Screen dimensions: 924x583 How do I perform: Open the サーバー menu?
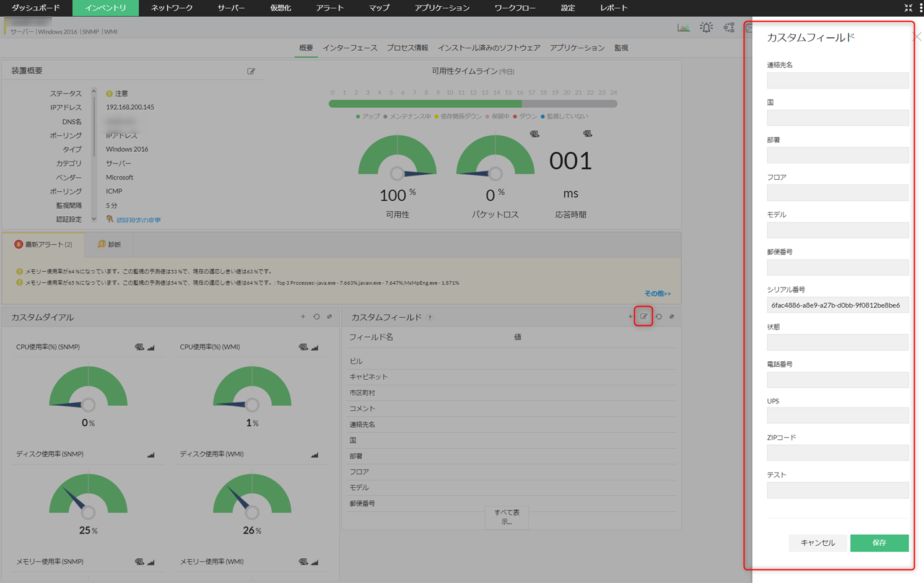click(231, 8)
